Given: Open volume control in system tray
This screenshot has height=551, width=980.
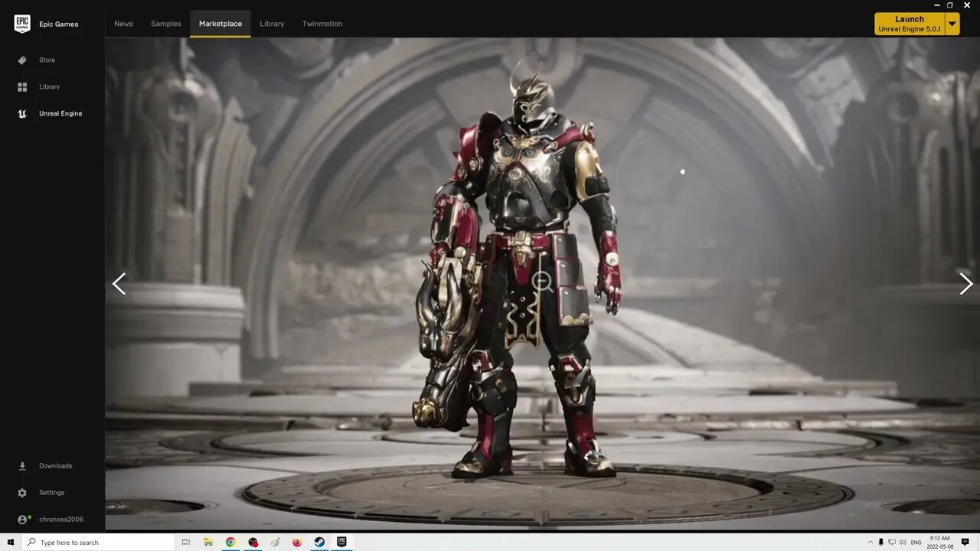Looking at the screenshot, I should coord(902,542).
